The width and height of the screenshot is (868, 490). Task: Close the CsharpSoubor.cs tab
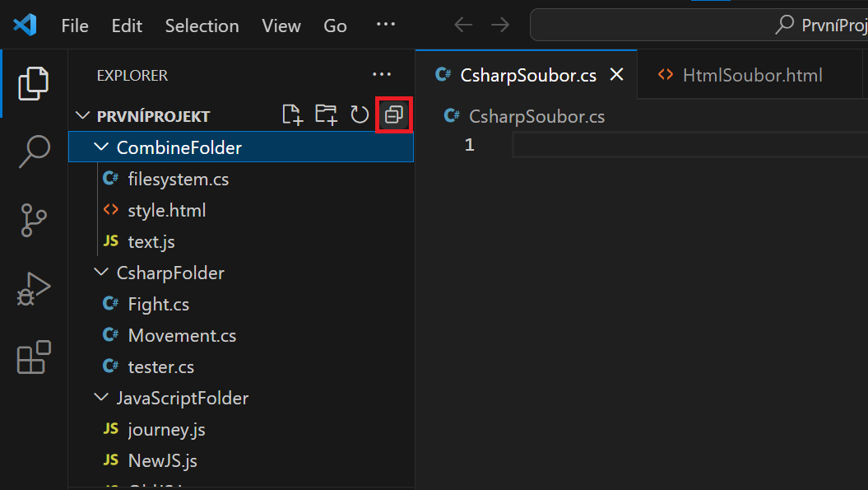[x=617, y=74]
